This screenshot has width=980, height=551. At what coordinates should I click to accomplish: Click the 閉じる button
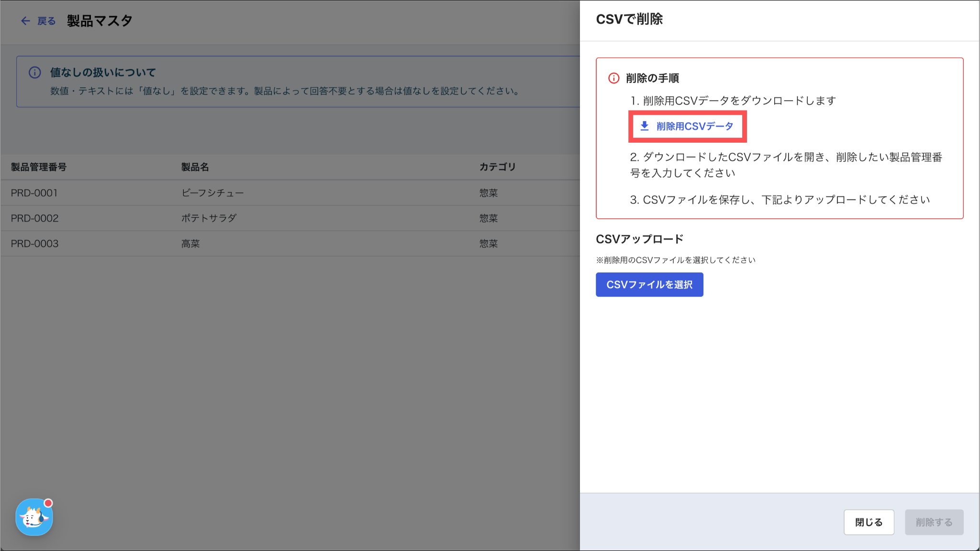point(869,522)
